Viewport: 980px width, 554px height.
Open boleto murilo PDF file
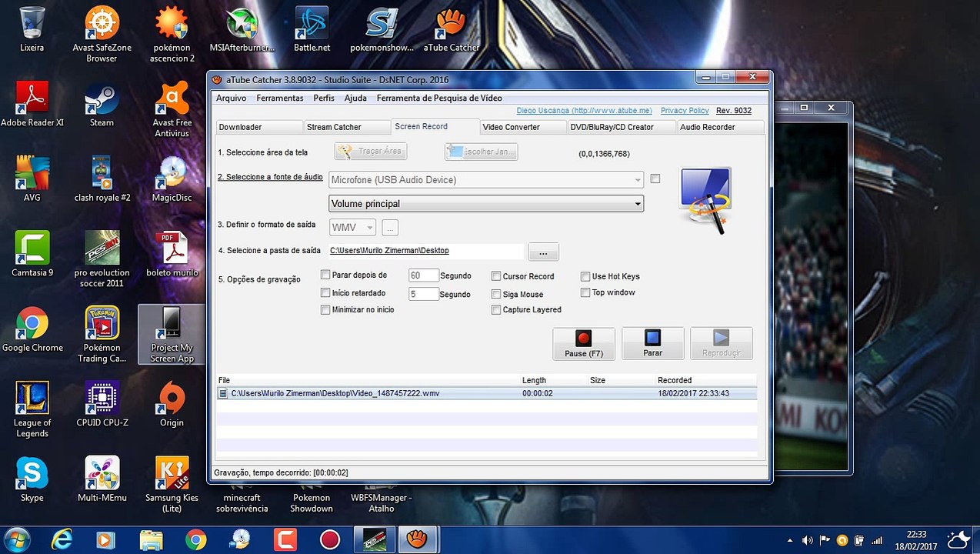pyautogui.click(x=172, y=254)
